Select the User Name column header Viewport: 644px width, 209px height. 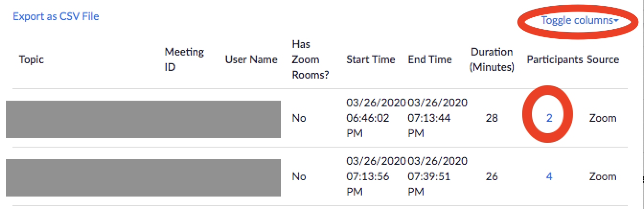point(251,59)
